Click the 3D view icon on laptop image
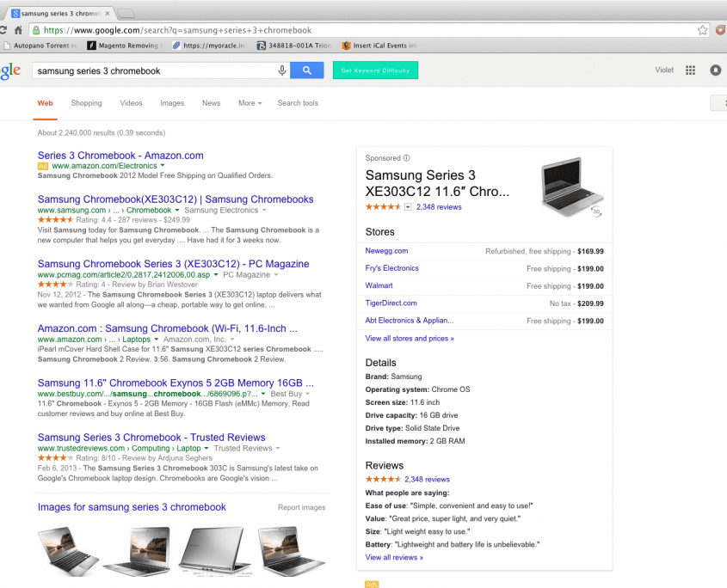The height and width of the screenshot is (588, 727). 596,210
